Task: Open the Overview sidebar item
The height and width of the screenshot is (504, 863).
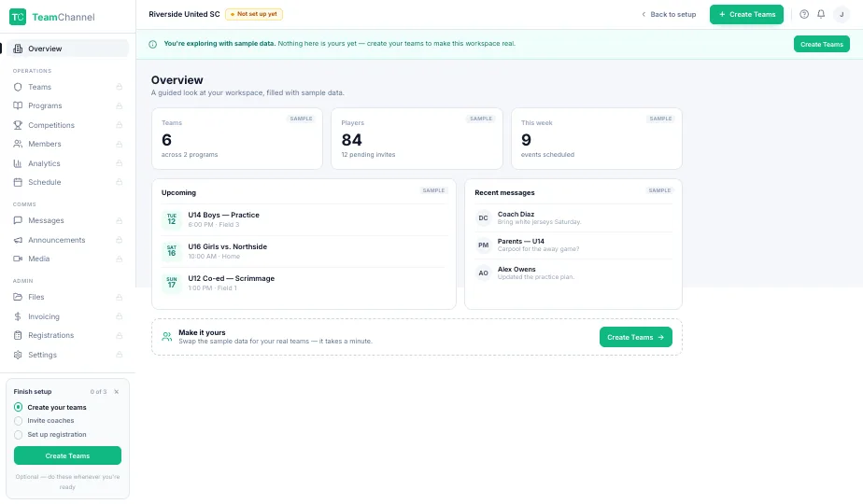Action: 67,49
